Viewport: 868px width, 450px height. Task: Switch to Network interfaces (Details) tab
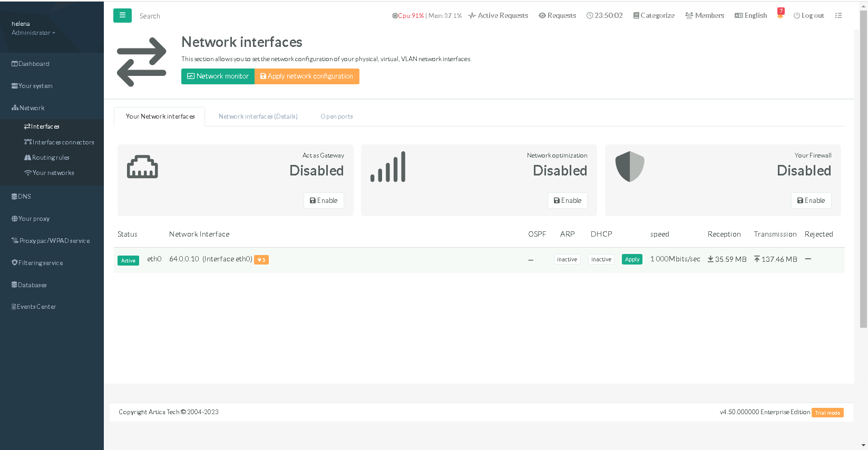[x=258, y=116]
